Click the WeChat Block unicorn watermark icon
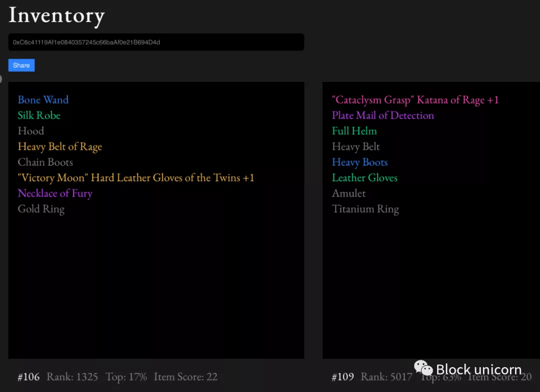Screen dimensions: 540x392 coord(423,369)
